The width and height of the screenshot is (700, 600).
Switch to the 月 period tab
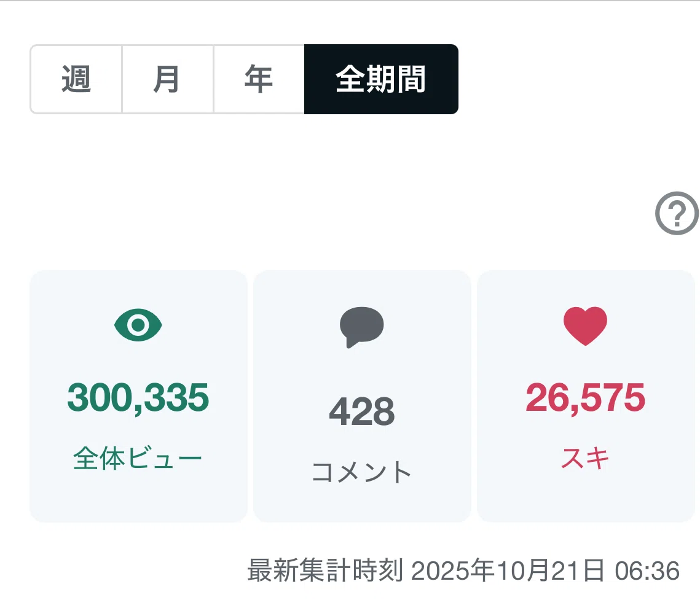click(168, 79)
